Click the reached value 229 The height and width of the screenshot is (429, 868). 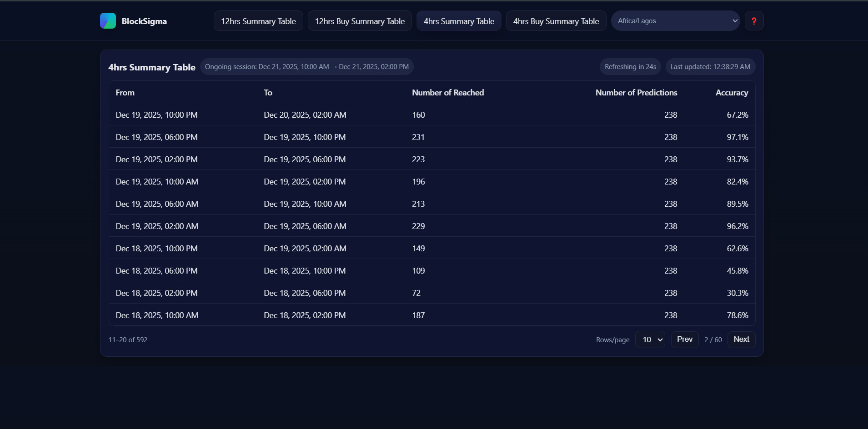pyautogui.click(x=418, y=226)
